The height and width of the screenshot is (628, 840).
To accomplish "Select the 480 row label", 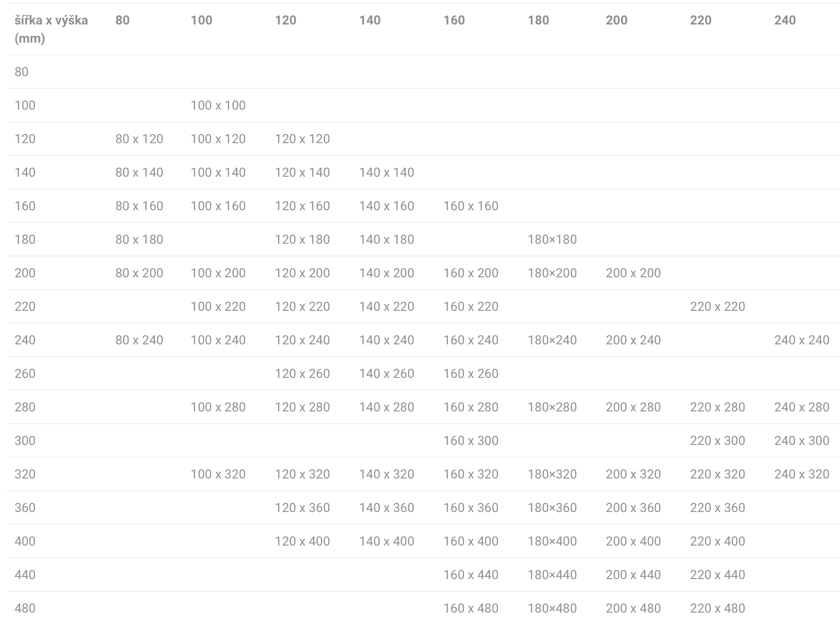I will coord(25,608).
